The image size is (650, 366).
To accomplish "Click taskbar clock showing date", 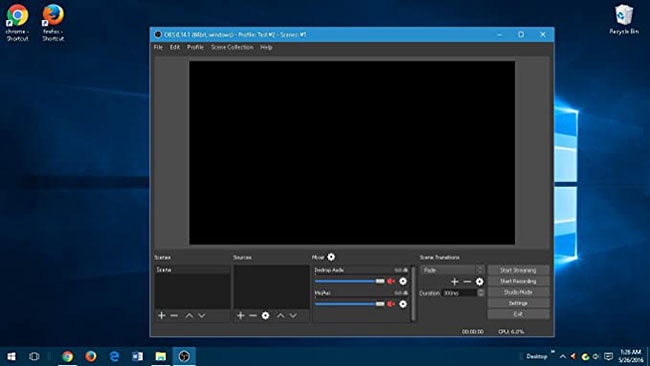I will pyautogui.click(x=631, y=356).
